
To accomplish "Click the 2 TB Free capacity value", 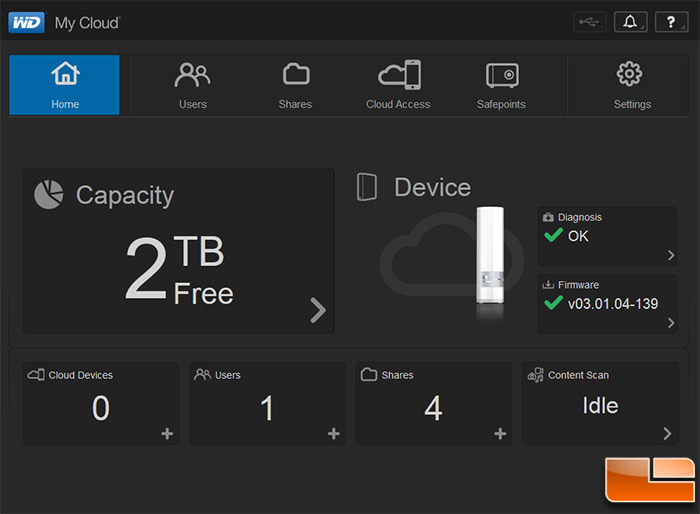I will pyautogui.click(x=179, y=271).
